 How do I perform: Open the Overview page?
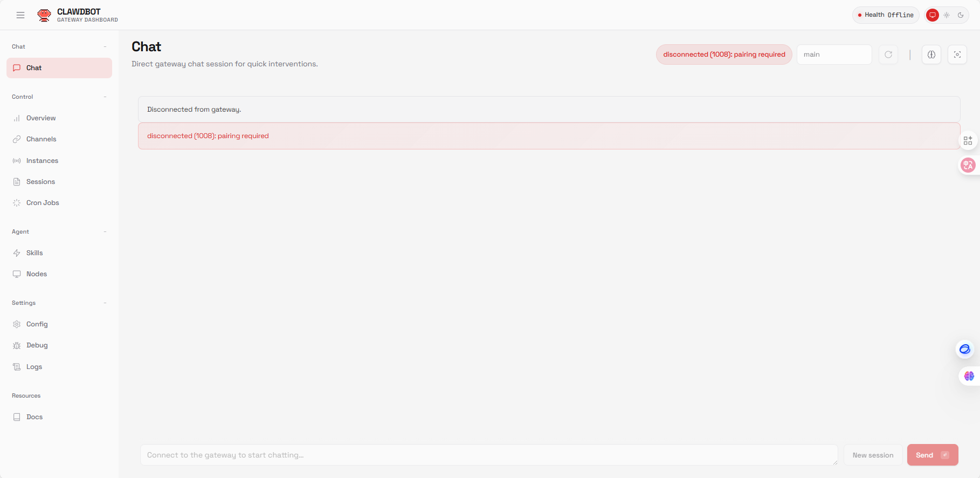59,118
